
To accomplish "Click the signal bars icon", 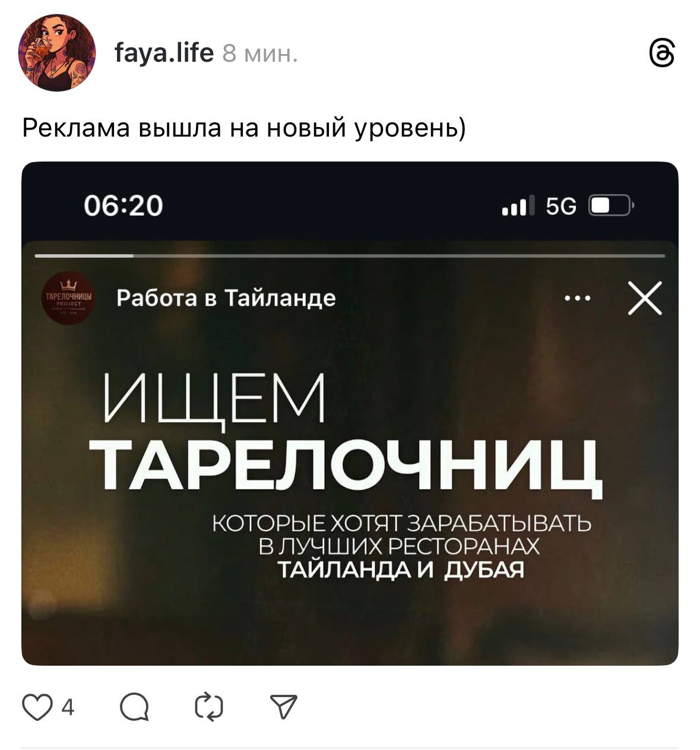I will coord(518,205).
